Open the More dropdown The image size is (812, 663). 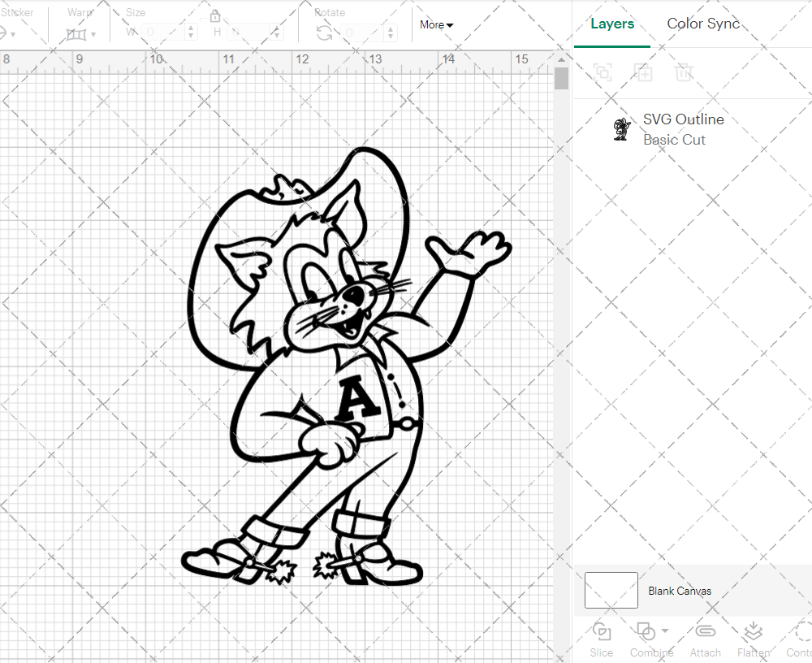click(436, 25)
